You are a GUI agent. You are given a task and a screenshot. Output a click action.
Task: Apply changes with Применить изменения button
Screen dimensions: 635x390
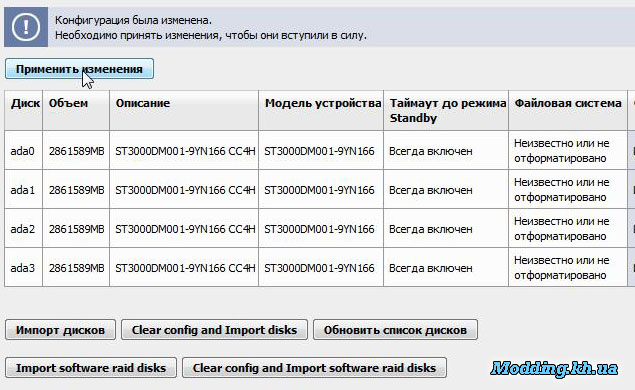coord(79,69)
